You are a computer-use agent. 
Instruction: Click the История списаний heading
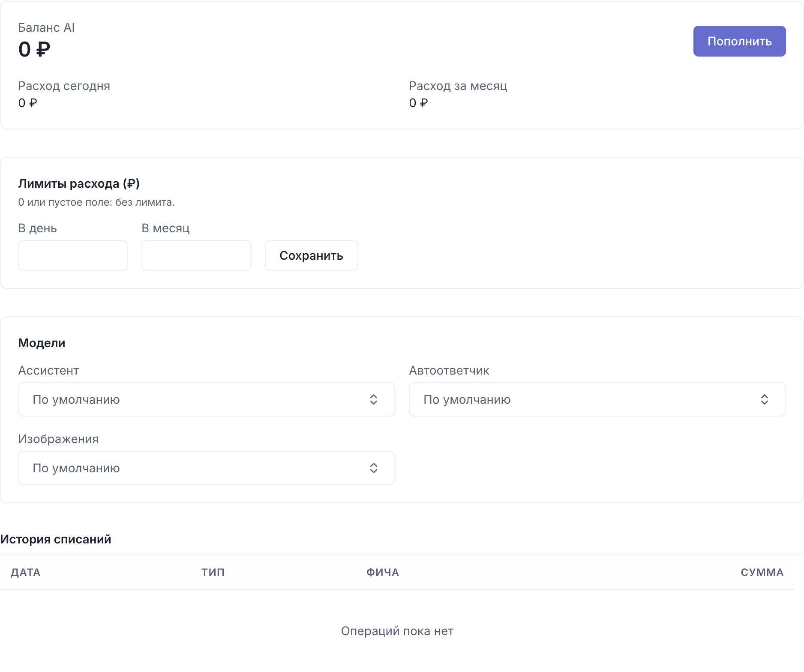click(x=56, y=539)
